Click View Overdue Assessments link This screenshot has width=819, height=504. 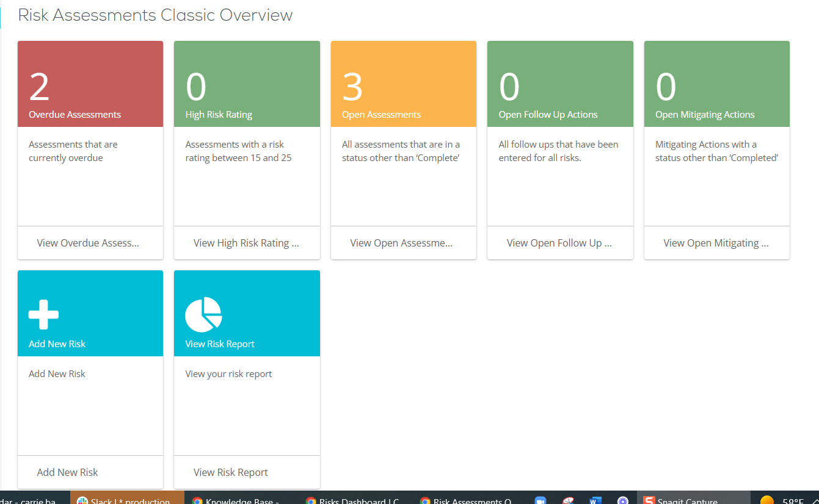pos(89,243)
